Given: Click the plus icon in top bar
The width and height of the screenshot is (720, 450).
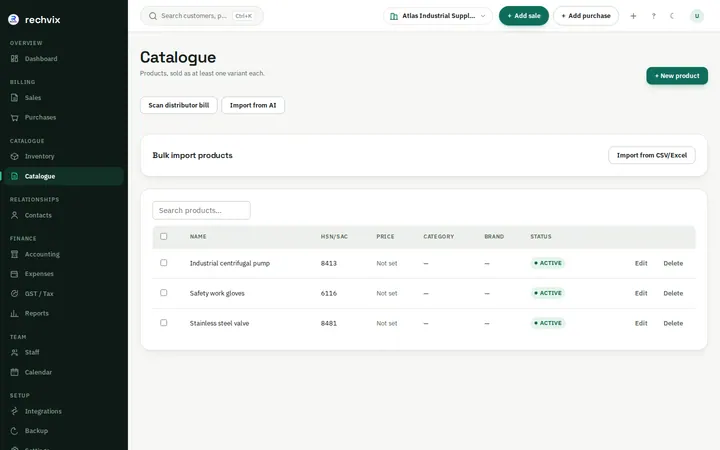Looking at the screenshot, I should click(x=633, y=16).
